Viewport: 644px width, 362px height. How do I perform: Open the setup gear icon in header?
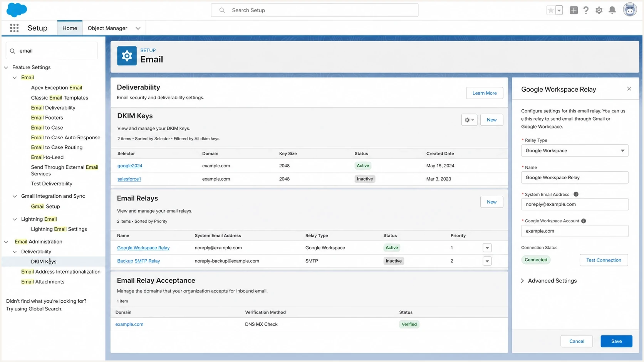(x=599, y=10)
